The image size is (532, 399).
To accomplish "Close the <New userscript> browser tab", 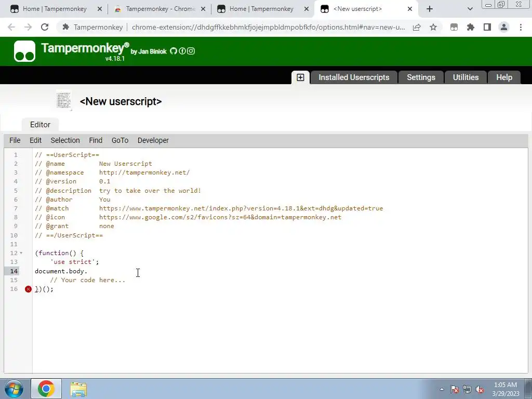I will coord(410,9).
